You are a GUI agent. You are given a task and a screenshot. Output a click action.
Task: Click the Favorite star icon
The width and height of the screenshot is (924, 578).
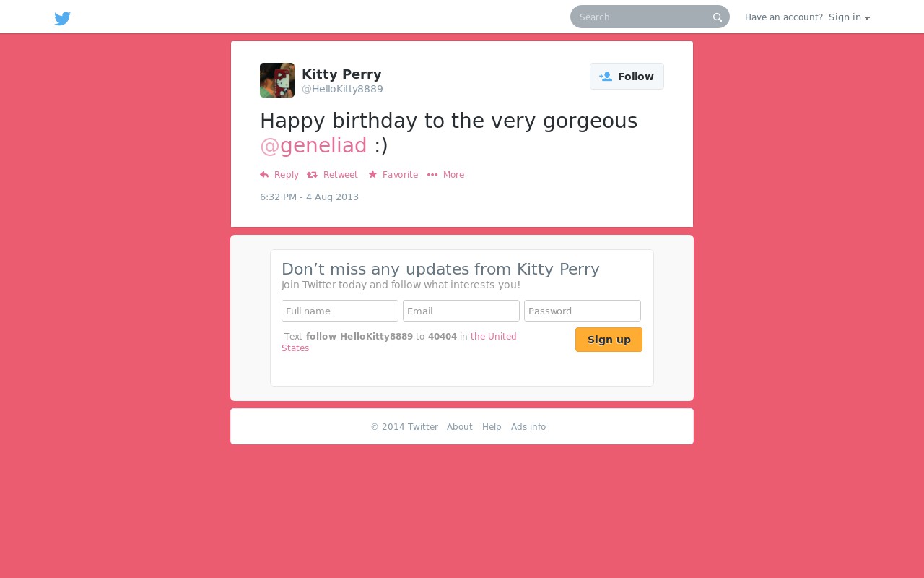pos(372,174)
